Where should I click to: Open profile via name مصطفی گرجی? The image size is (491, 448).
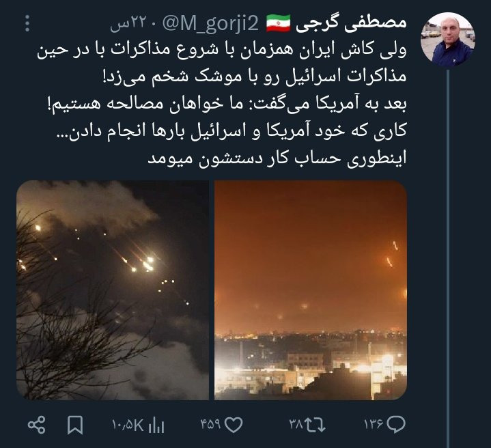pos(351,23)
